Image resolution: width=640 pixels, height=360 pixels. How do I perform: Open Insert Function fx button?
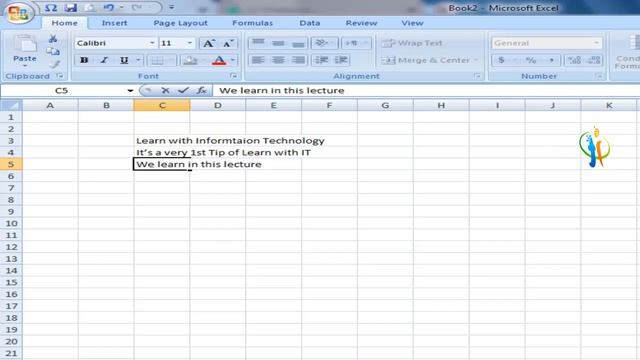202,91
